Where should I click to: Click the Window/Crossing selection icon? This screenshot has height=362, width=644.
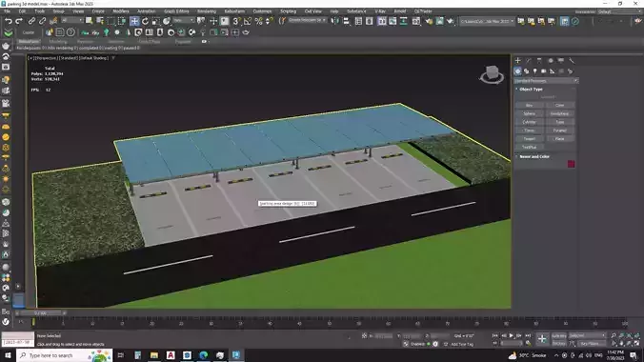tap(122, 21)
